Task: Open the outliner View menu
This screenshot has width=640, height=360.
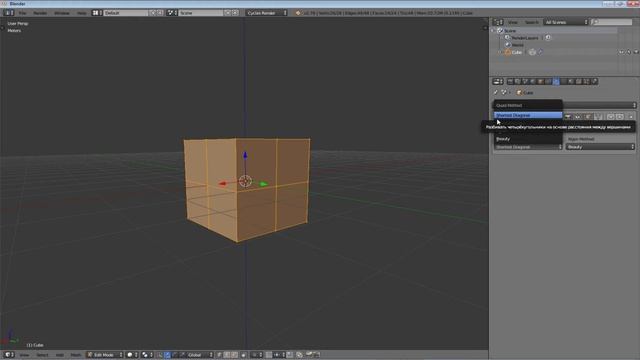Action: tap(513, 22)
